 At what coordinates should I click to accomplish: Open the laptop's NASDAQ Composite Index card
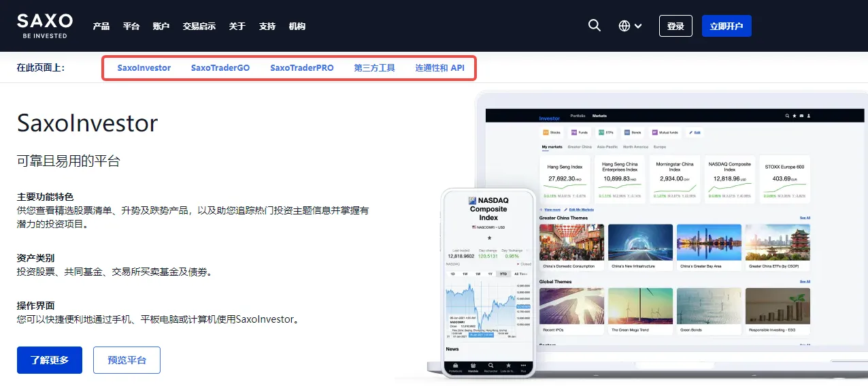point(730,178)
